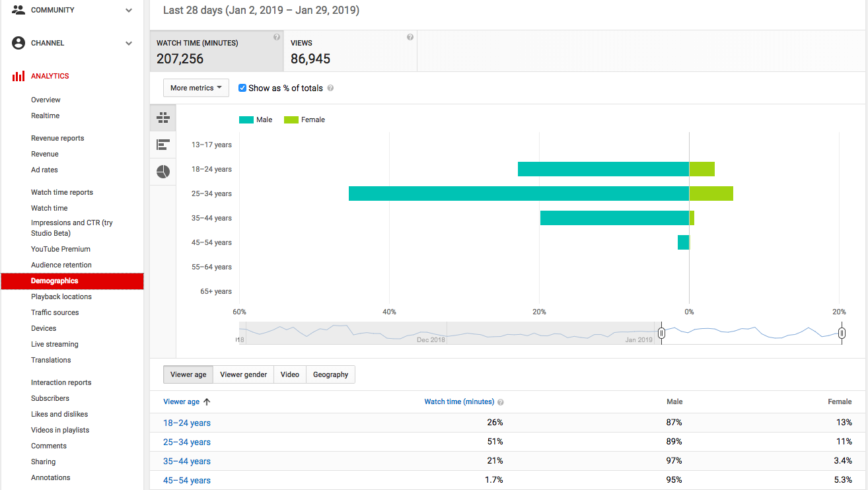This screenshot has height=490, width=868.
Task: Open the More metrics dropdown
Action: point(196,87)
